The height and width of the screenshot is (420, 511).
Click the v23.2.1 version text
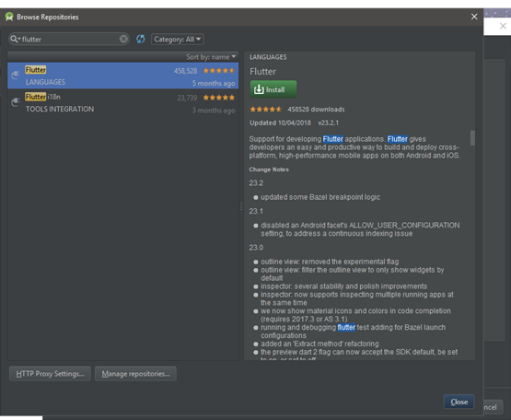[328, 122]
